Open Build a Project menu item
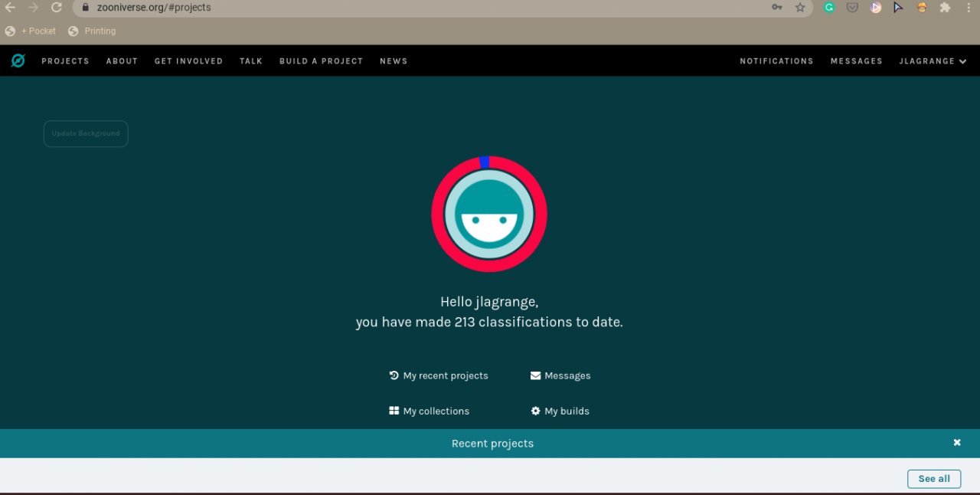 pos(321,61)
